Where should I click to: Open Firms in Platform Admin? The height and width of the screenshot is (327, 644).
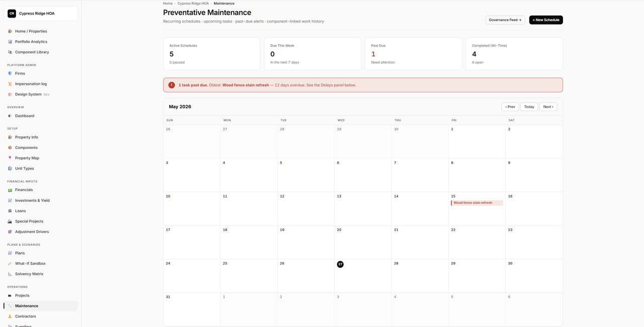click(x=41, y=73)
